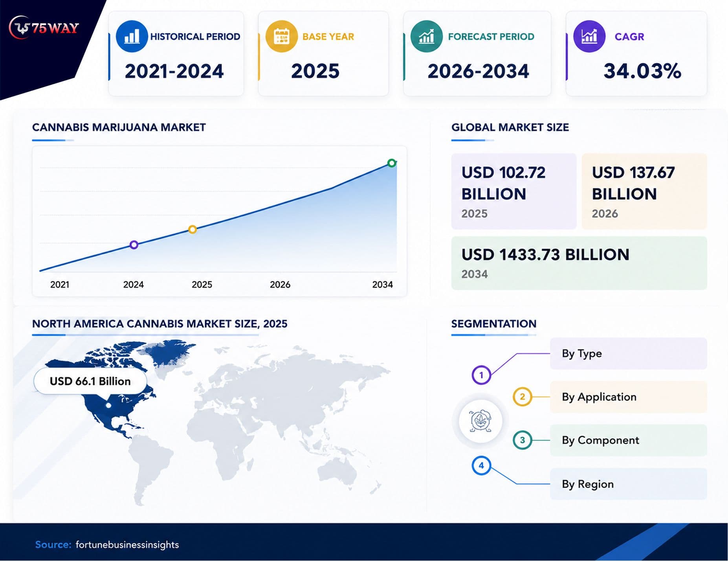Choose the By Region segment

click(628, 484)
